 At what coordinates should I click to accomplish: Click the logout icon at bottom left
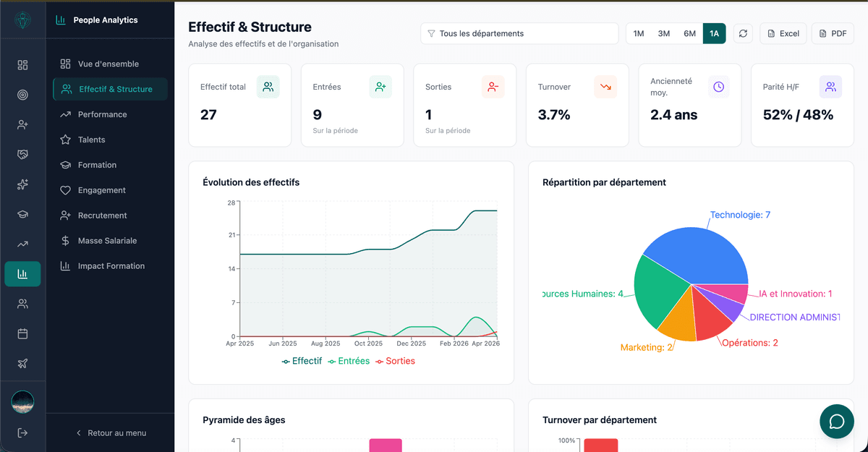[x=22, y=432]
